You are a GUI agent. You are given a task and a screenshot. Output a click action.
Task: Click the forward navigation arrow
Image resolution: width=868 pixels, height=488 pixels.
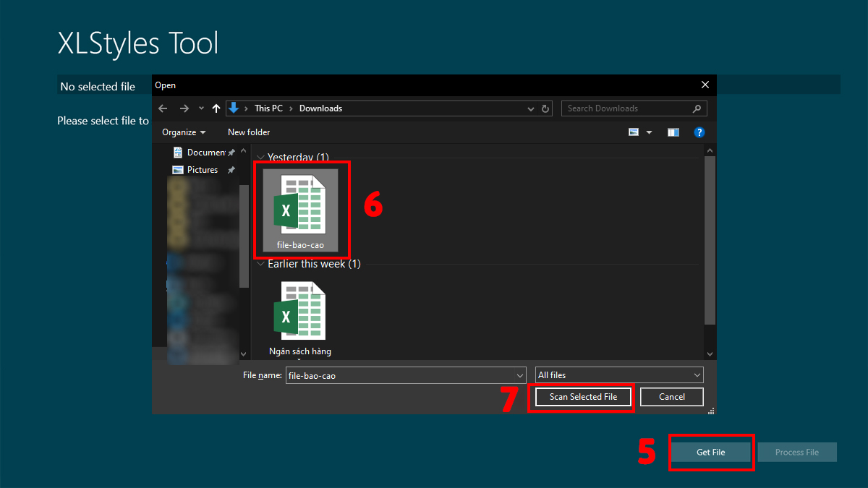183,108
